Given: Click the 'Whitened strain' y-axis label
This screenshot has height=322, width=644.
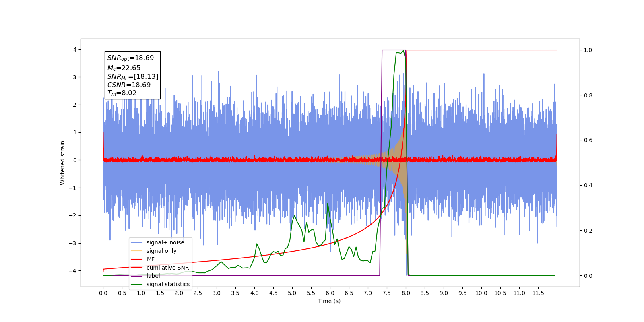Looking at the screenshot, I should tap(63, 163).
